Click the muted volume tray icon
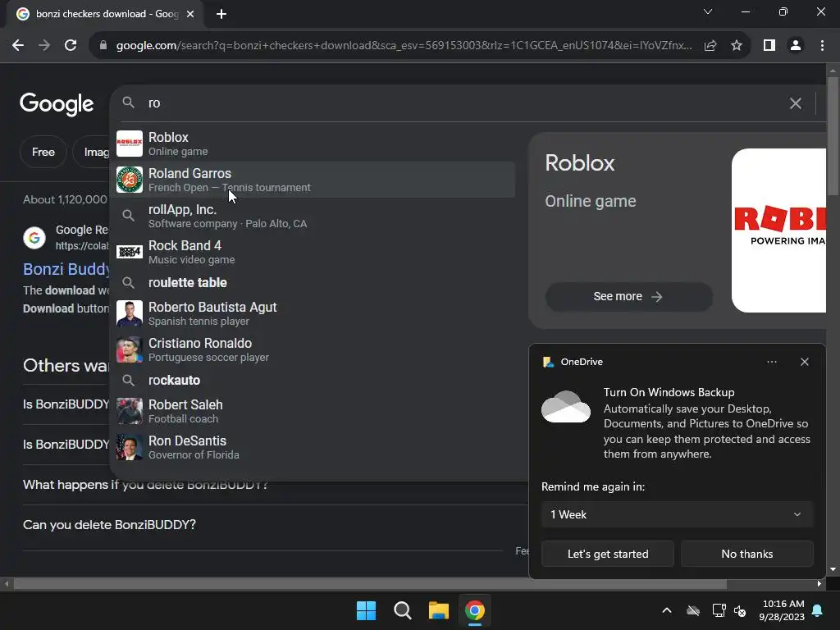 740,610
